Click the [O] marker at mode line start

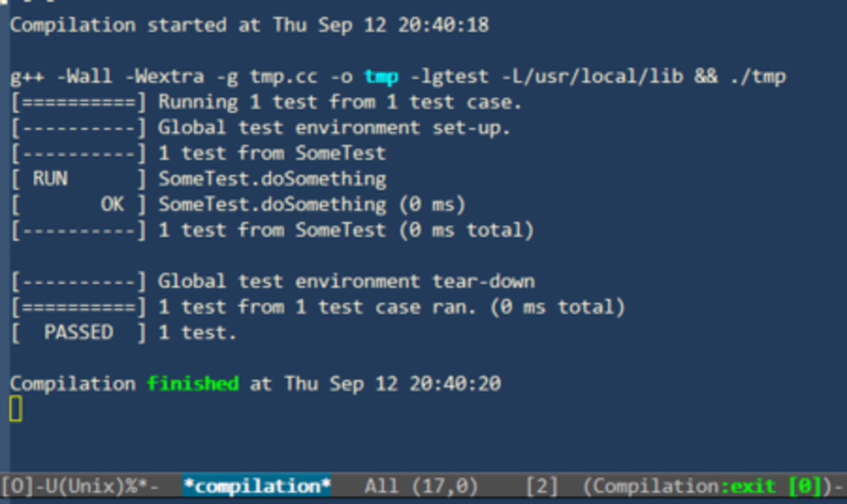coord(12,486)
